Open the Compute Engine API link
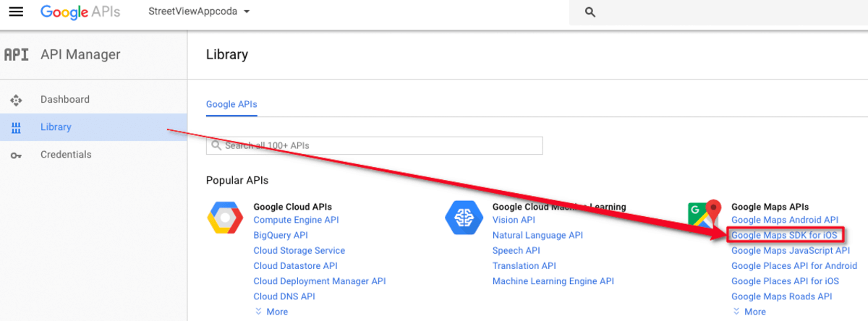 (x=296, y=220)
